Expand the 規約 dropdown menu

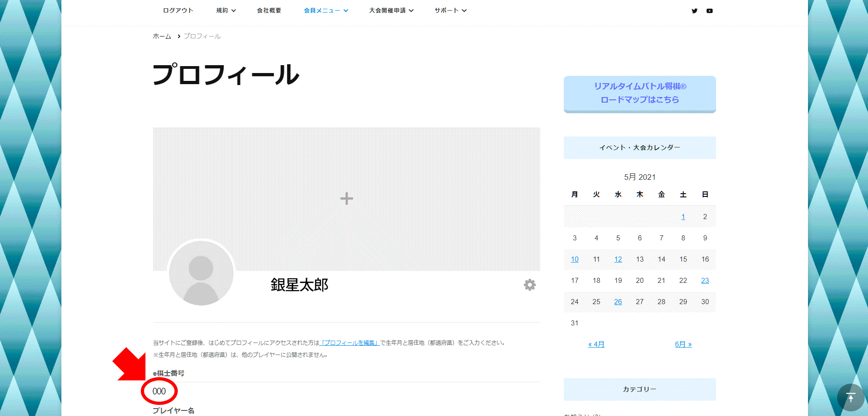pos(225,10)
